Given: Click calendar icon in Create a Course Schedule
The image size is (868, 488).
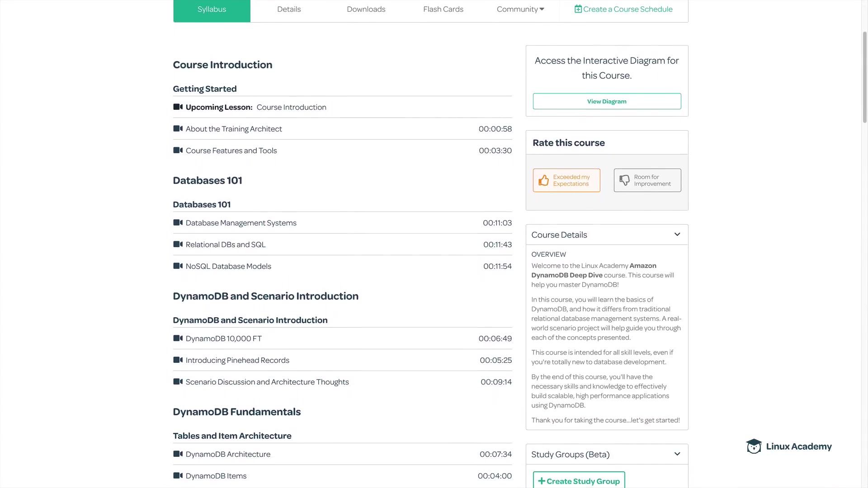Looking at the screenshot, I should (x=578, y=9).
